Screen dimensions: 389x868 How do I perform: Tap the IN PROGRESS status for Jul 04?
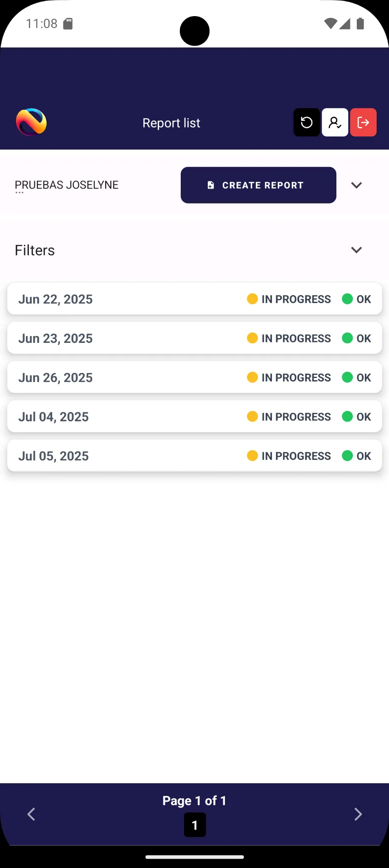click(296, 417)
